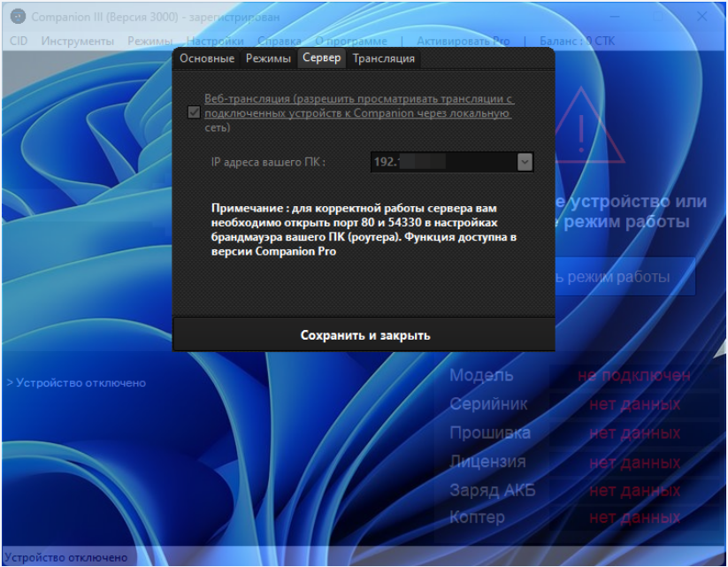728x567 pixels.
Task: Click the Companion app icon in title bar
Action: pyautogui.click(x=18, y=17)
